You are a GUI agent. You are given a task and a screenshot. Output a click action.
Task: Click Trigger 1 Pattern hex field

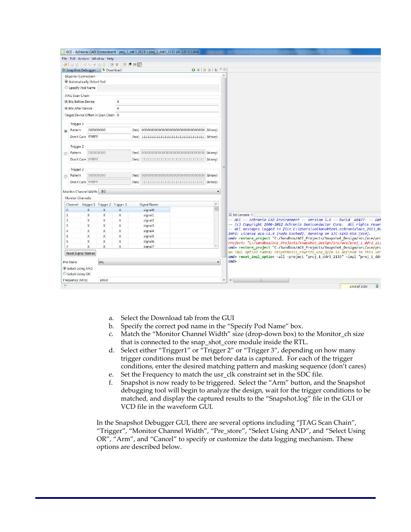click(x=109, y=130)
